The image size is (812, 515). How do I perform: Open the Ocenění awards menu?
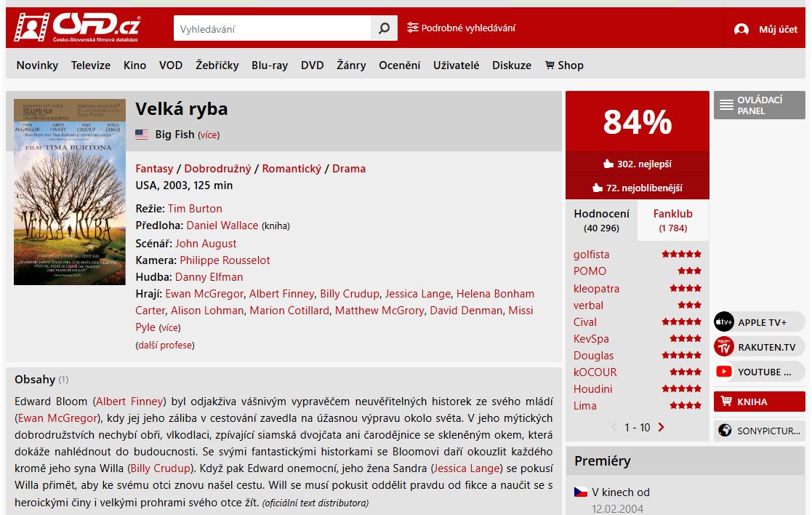pos(399,65)
